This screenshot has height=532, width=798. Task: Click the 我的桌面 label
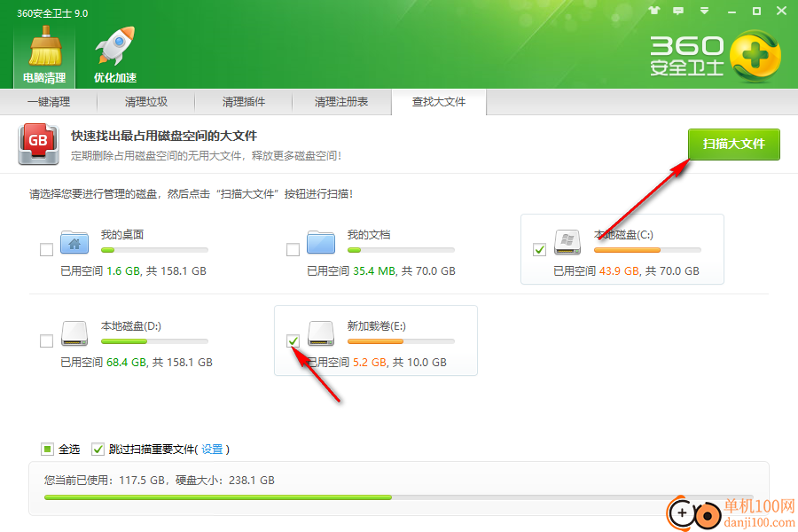pos(122,235)
